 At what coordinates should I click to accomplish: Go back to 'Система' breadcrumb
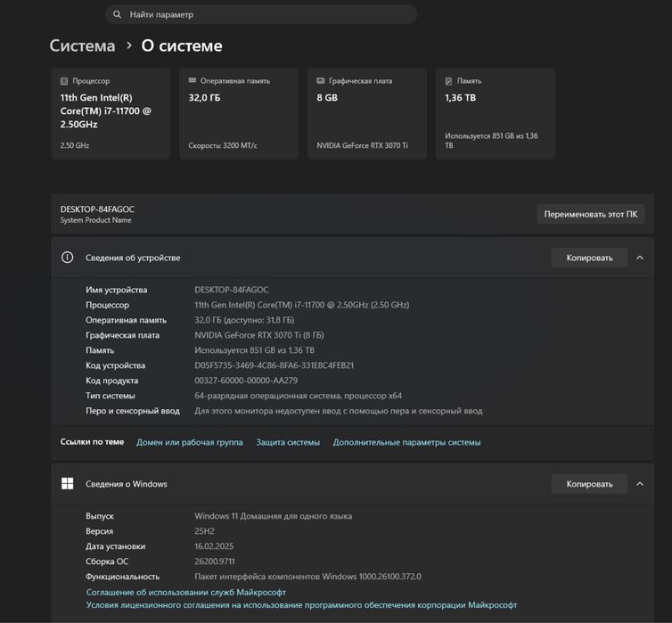tap(82, 45)
